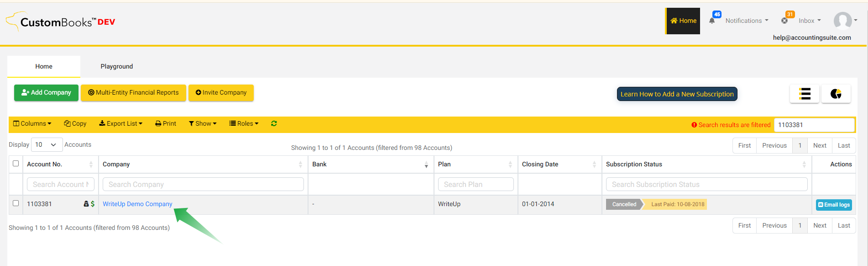Click Last in the pagination below the table
The height and width of the screenshot is (266, 868).
[x=844, y=226]
